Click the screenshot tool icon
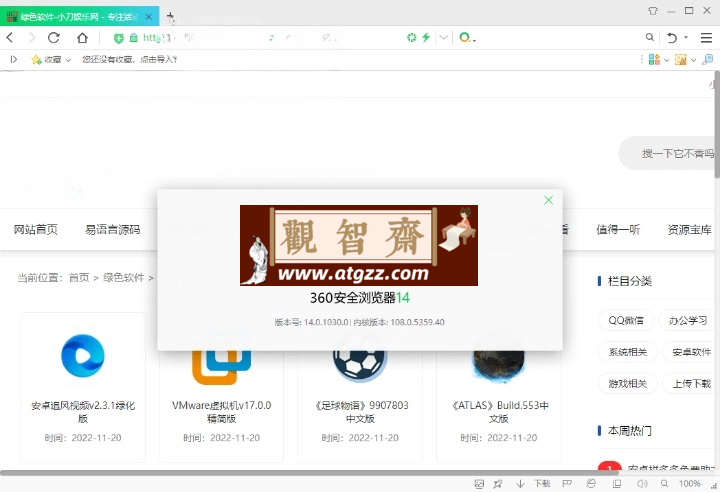The width and height of the screenshot is (720, 492). (681, 59)
